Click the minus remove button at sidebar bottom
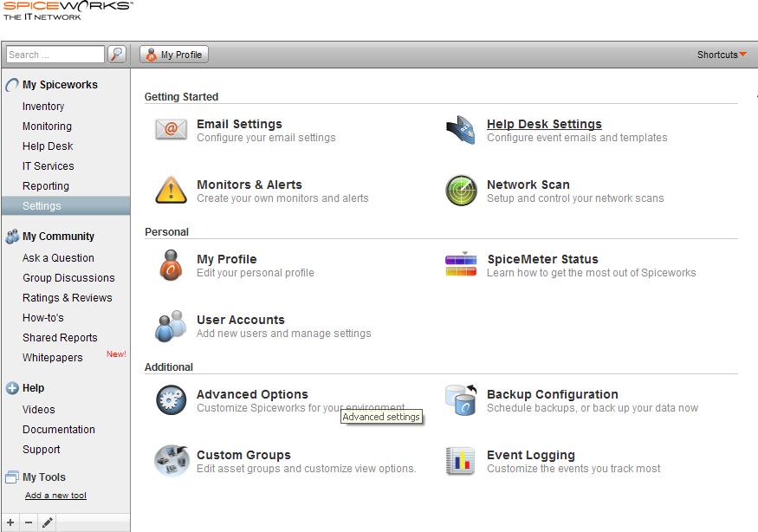Screen dimensions: 758x532 pyautogui.click(x=29, y=522)
